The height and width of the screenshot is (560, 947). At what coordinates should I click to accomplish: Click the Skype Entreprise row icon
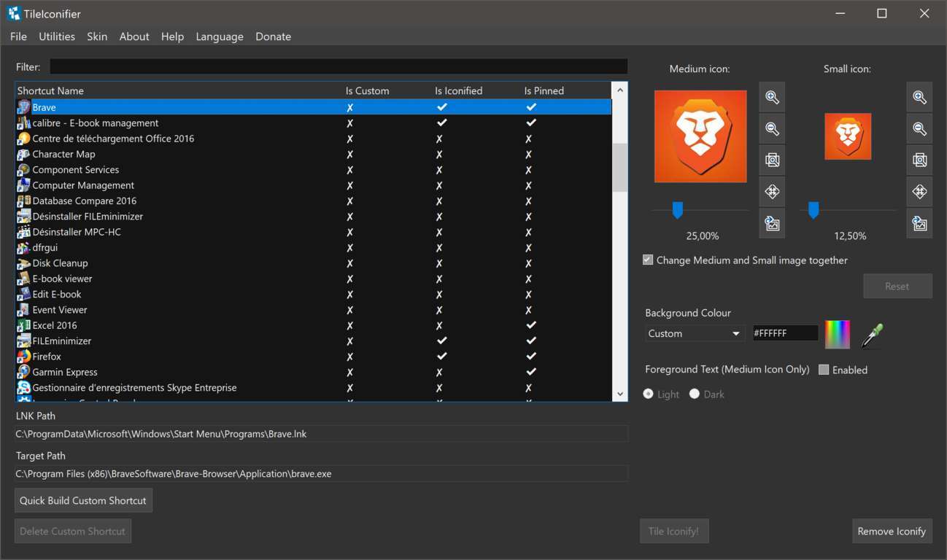pos(23,388)
